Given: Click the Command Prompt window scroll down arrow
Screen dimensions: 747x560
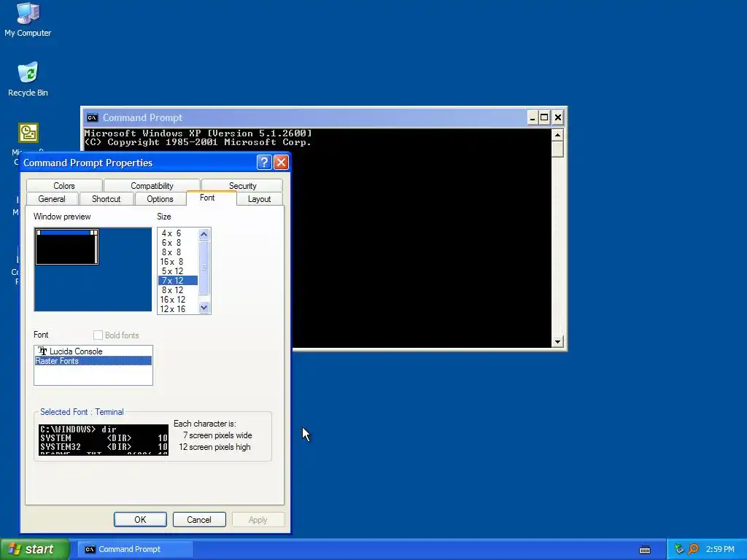Looking at the screenshot, I should (557, 341).
